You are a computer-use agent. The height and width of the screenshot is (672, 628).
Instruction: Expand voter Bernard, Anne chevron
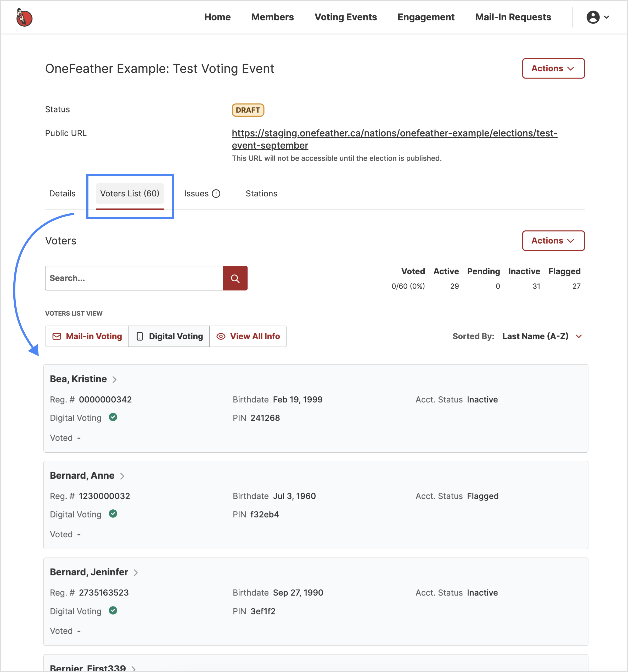(122, 476)
